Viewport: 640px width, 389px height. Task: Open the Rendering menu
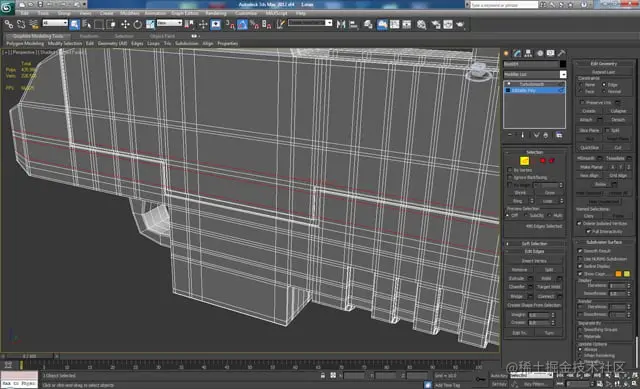point(216,13)
